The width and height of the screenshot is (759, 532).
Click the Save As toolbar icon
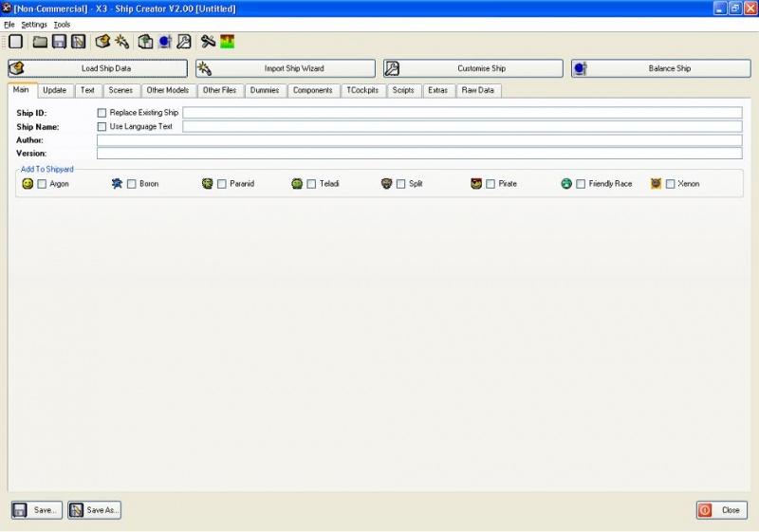(x=79, y=42)
